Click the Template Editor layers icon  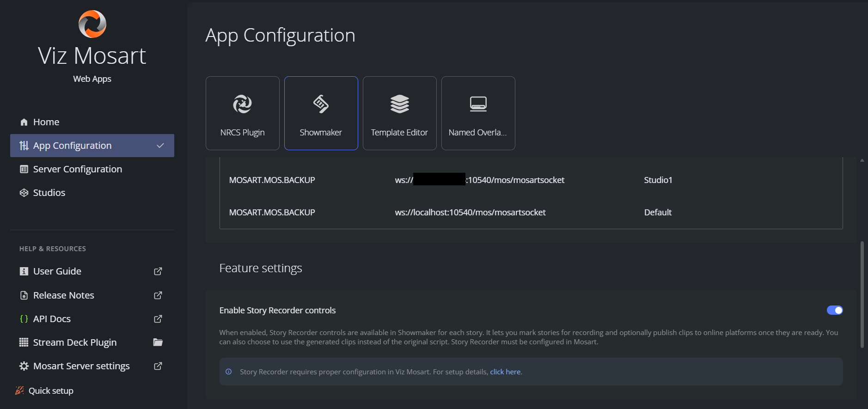pos(400,104)
